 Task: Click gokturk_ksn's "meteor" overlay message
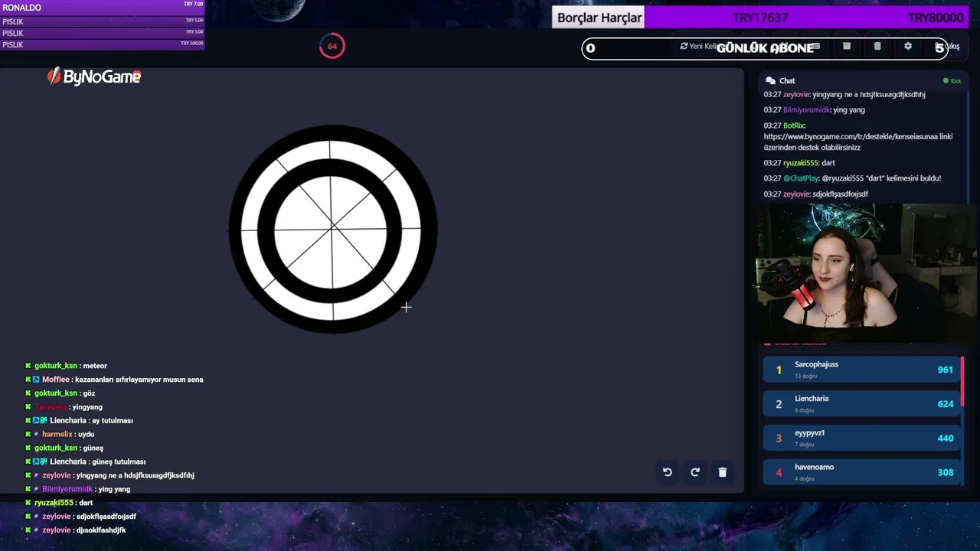pyautogui.click(x=66, y=366)
